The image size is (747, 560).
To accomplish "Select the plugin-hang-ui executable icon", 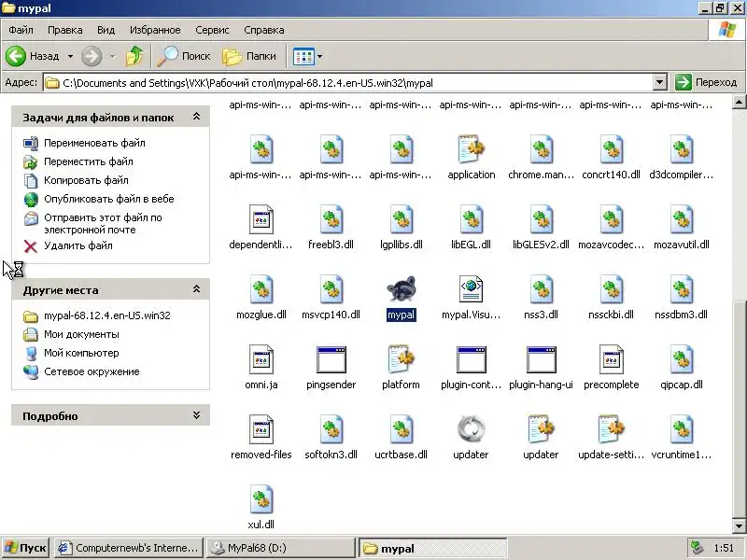I will [541, 359].
